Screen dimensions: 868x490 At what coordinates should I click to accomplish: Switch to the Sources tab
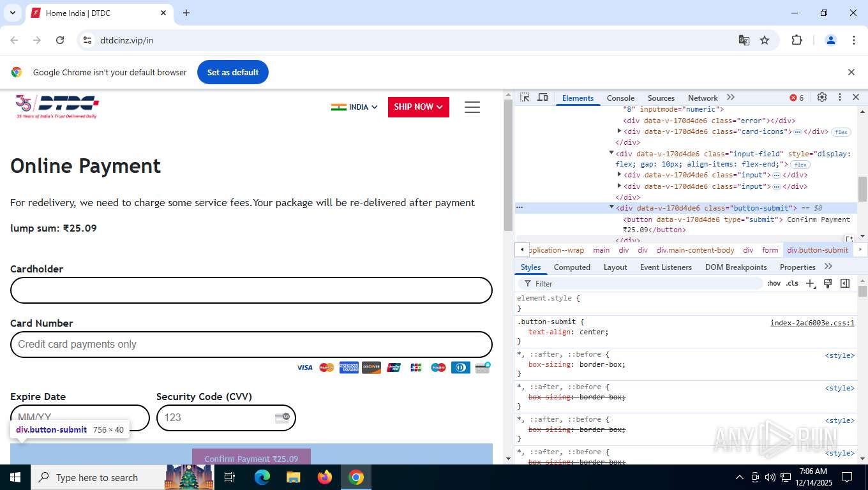pyautogui.click(x=661, y=98)
